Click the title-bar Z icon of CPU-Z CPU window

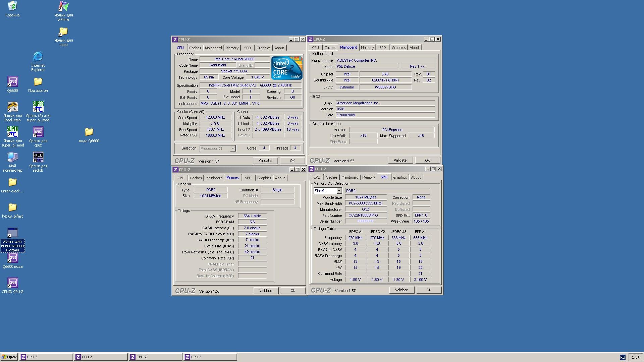[x=175, y=40]
